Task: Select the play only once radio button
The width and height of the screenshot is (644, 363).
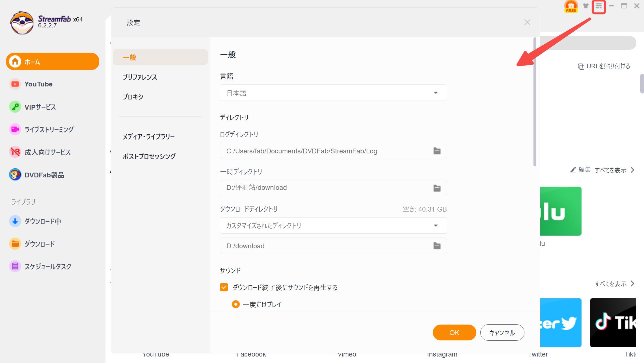Action: [235, 304]
